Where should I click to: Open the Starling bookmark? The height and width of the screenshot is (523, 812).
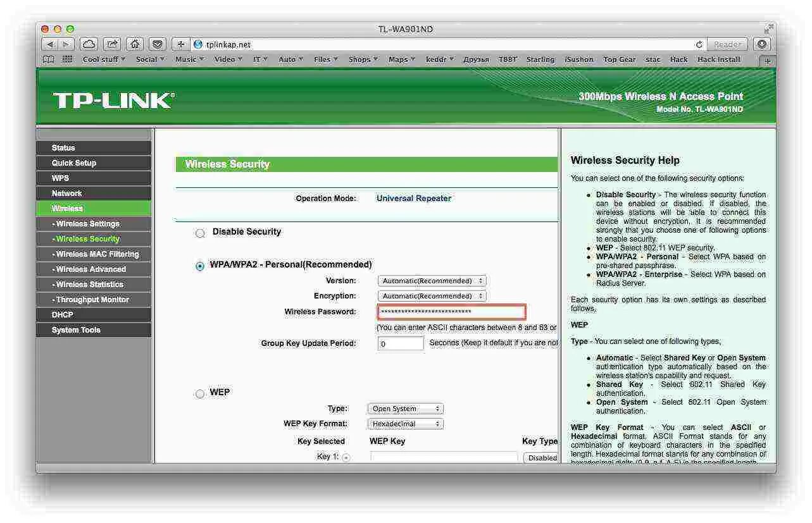pyautogui.click(x=540, y=59)
